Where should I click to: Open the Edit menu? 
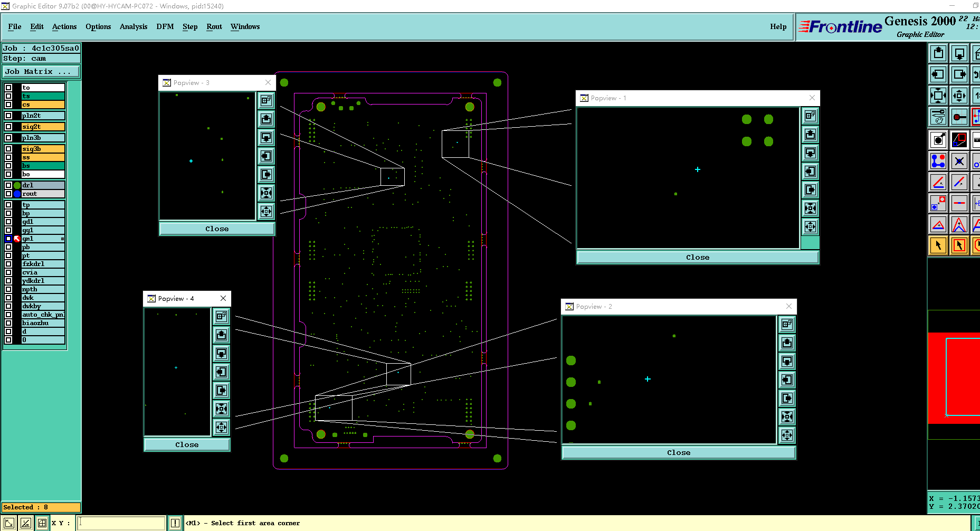pos(37,26)
